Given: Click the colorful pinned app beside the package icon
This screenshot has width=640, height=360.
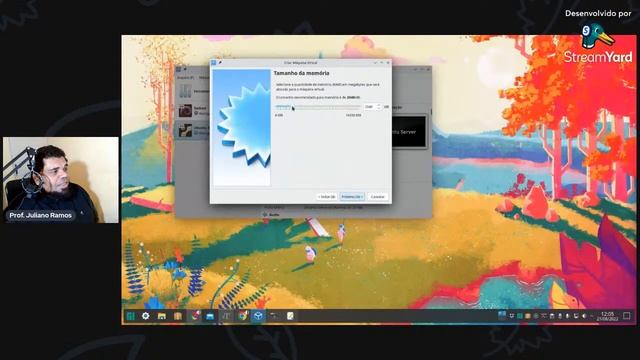Looking at the screenshot, I should [x=194, y=316].
